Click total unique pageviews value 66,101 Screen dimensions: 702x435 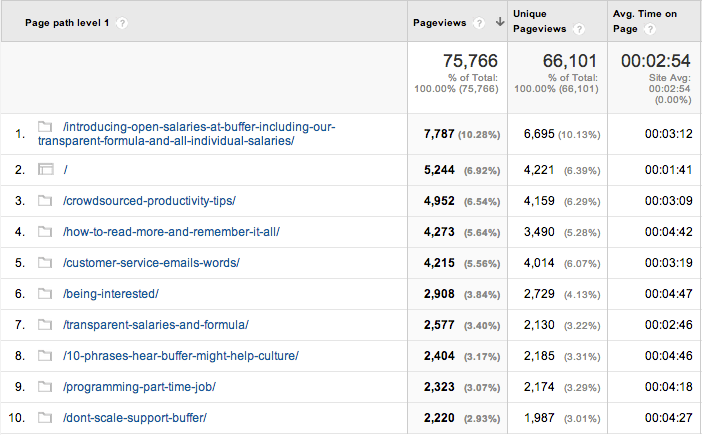570,61
